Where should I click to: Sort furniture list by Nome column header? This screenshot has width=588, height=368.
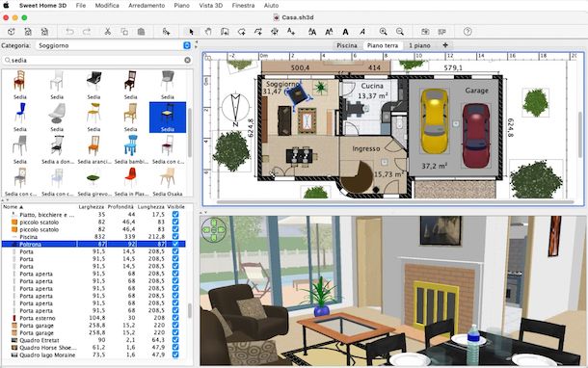tap(13, 207)
